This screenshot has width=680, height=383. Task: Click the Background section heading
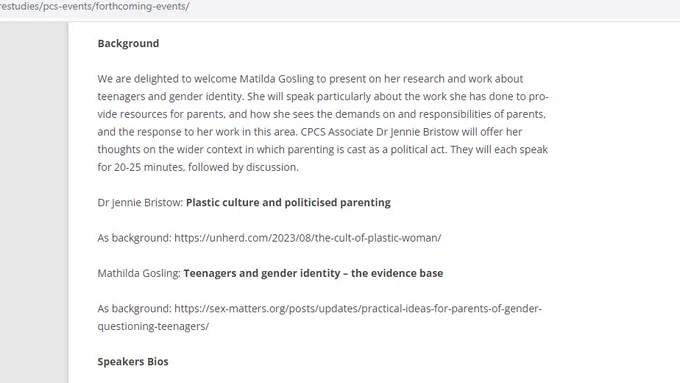coord(128,43)
